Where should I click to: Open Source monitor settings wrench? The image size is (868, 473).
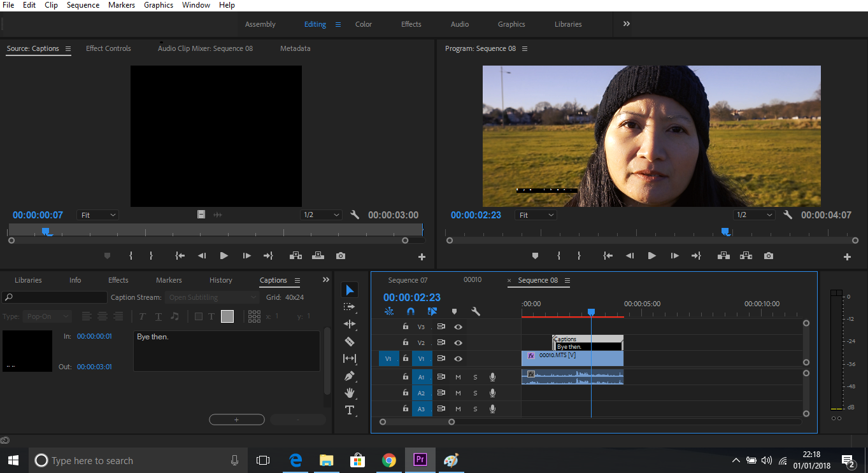pos(355,215)
